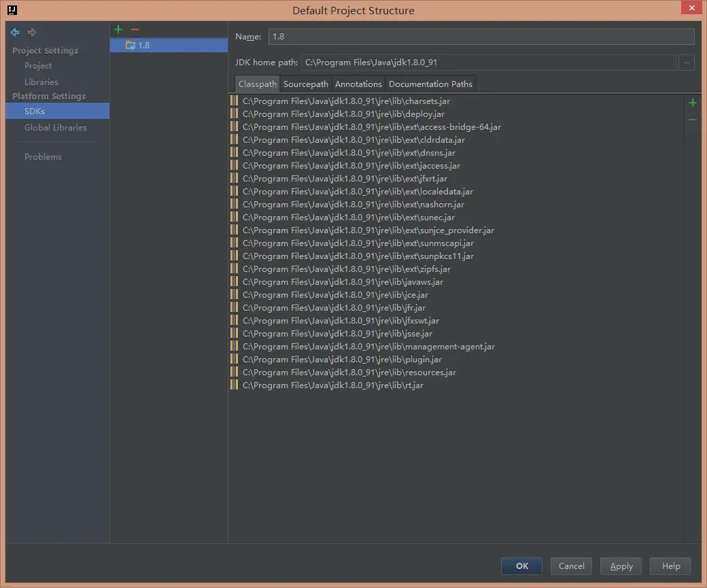Switch to the Classpath tab
The width and height of the screenshot is (707, 588).
tap(258, 84)
